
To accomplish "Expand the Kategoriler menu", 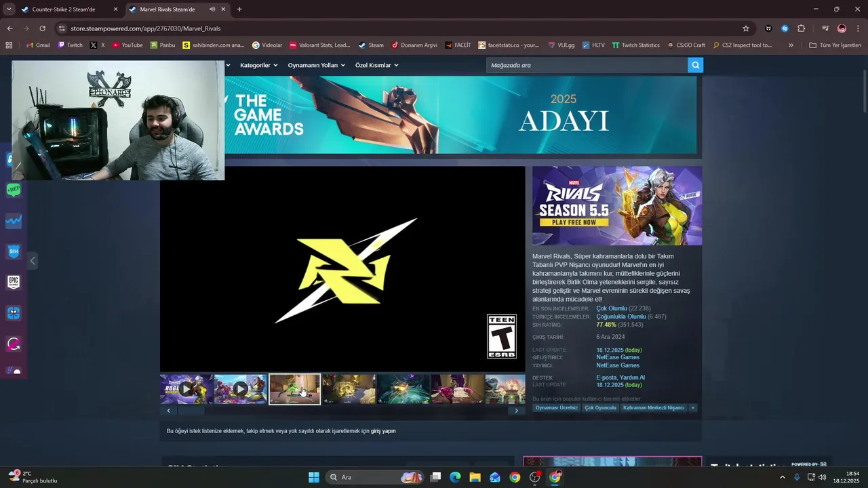I will click(258, 65).
